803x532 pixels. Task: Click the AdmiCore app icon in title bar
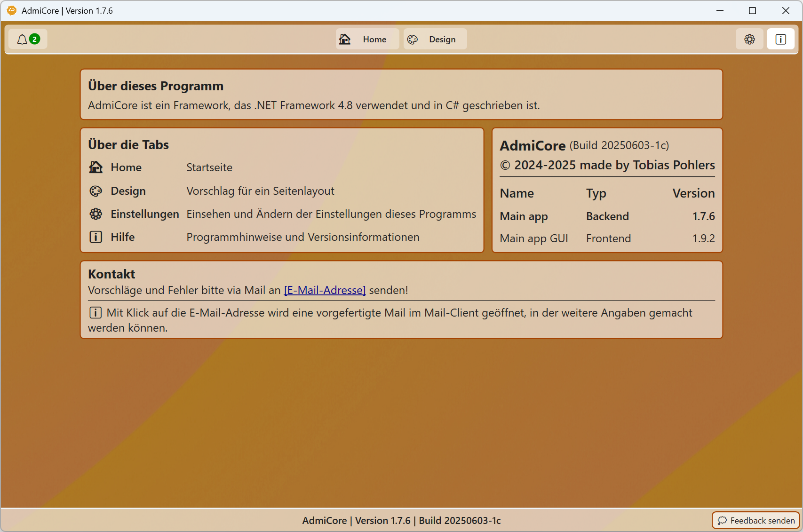tap(12, 10)
